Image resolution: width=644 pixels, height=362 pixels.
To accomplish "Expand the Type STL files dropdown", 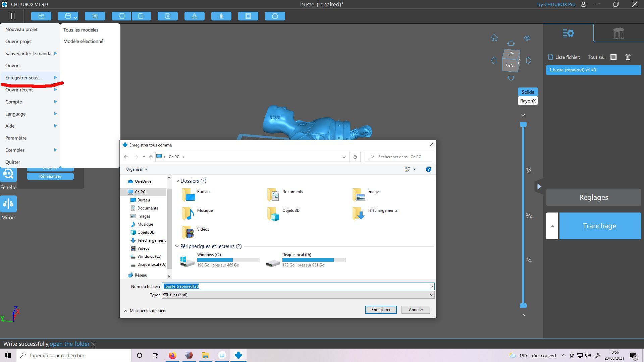I will pos(298,295).
